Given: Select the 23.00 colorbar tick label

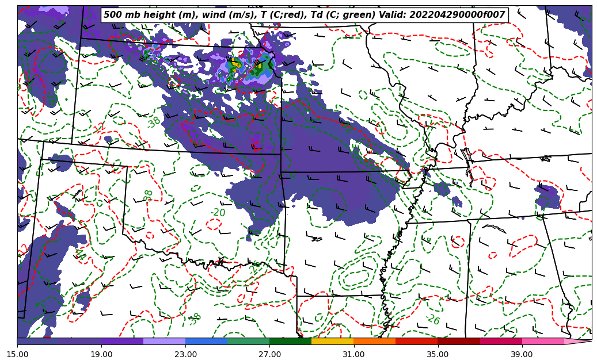Looking at the screenshot, I should coord(185,354).
